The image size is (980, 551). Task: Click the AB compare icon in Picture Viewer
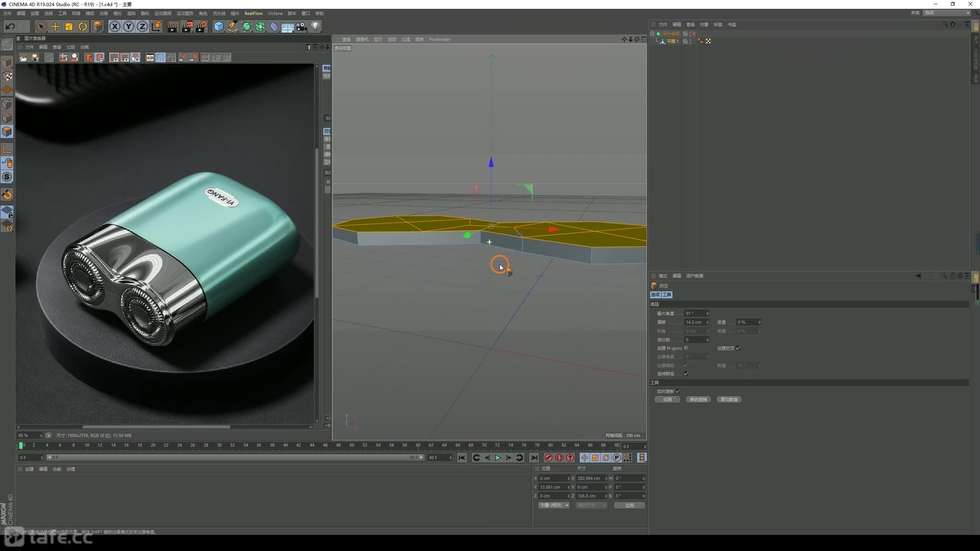point(150,57)
